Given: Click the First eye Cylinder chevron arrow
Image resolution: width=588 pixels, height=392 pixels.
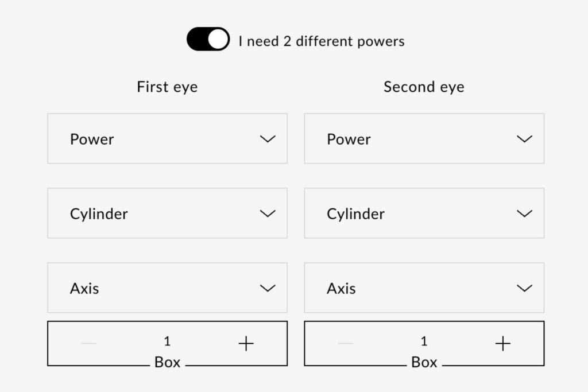Looking at the screenshot, I should (268, 214).
